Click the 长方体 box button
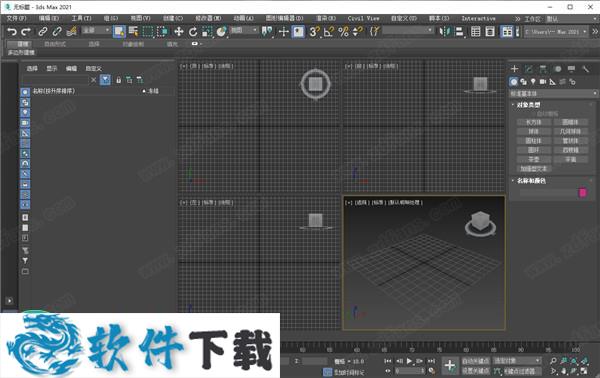The image size is (600, 378). 533,122
